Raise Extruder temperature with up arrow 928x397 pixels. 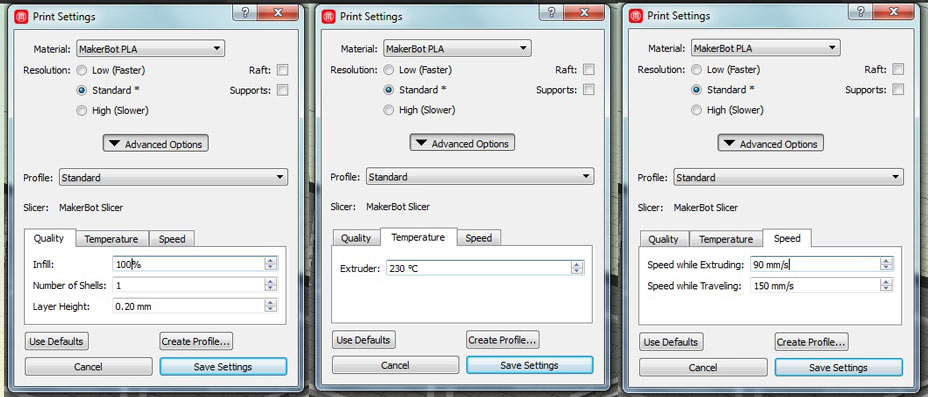[x=577, y=264]
